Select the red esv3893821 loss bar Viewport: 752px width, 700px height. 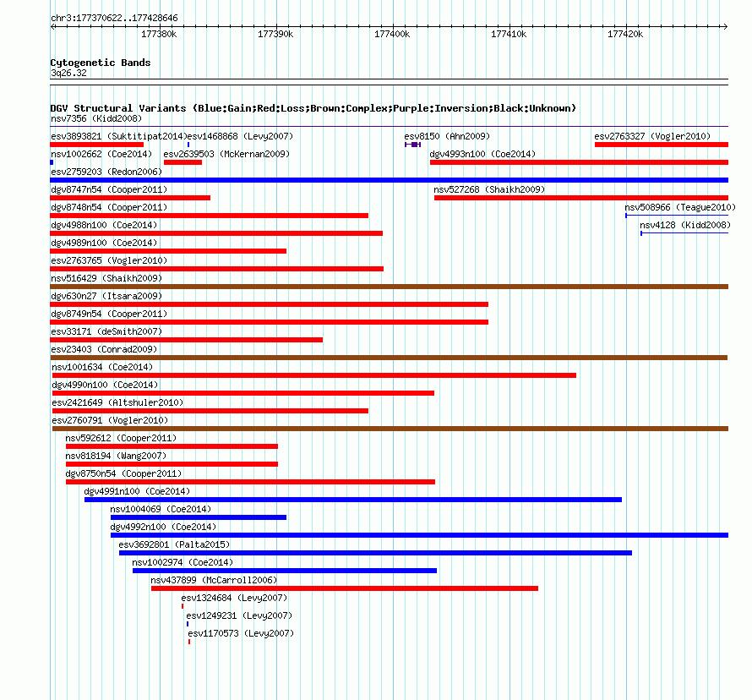coord(97,145)
